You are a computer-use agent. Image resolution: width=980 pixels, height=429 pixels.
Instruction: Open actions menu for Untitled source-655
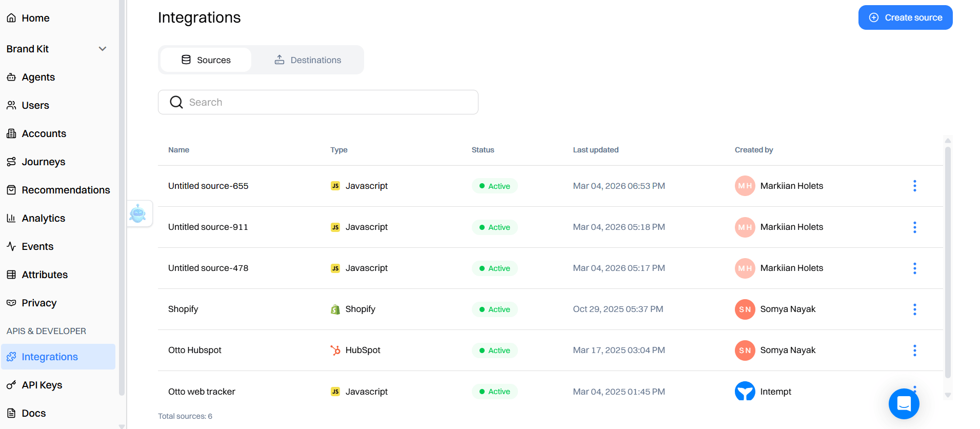tap(914, 186)
